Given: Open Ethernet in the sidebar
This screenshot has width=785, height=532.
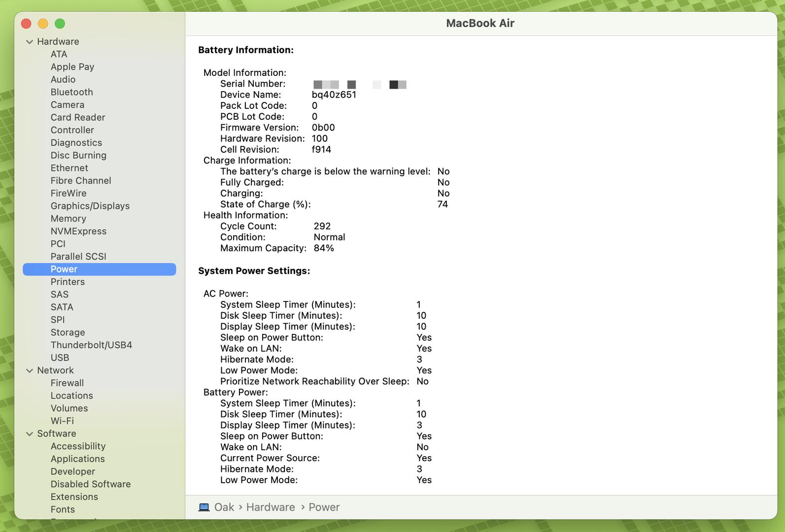Looking at the screenshot, I should [x=69, y=168].
